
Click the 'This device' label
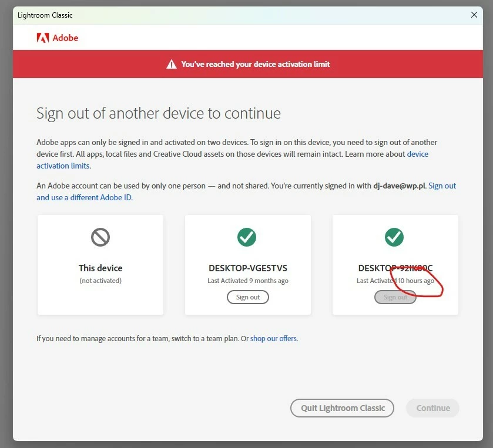(x=100, y=268)
